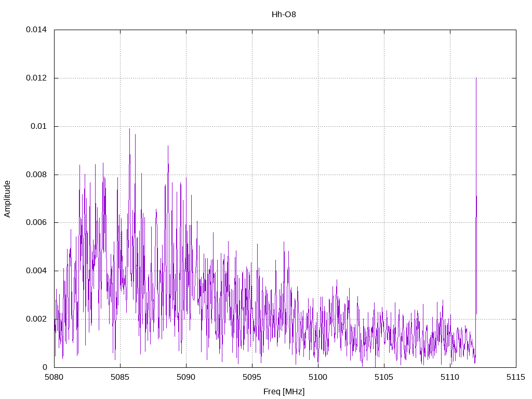Click y-axis tick label 0.006
Image resolution: width=532 pixels, height=399 pixels.
click(36, 222)
